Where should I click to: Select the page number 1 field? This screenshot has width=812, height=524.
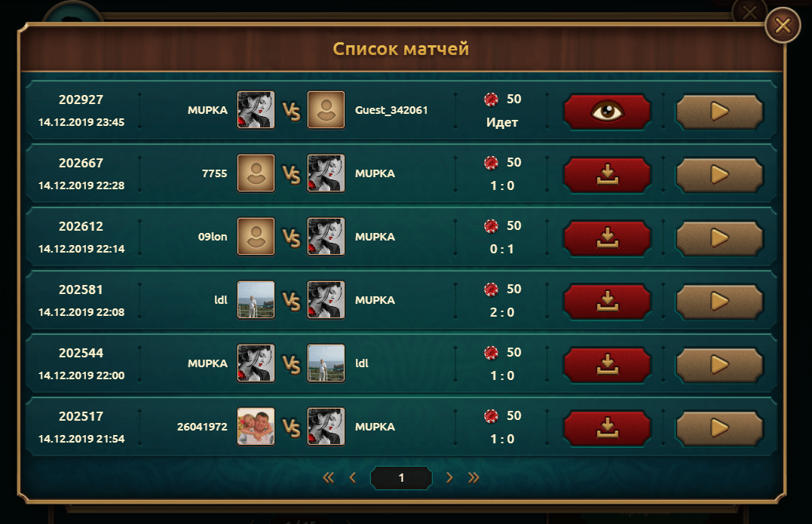tap(401, 477)
